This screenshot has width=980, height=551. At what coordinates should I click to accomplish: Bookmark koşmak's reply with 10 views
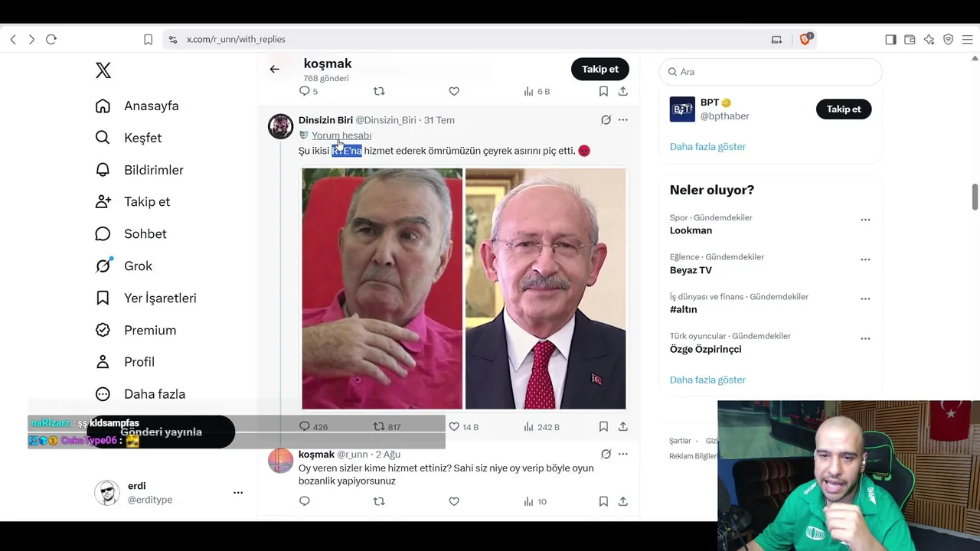pos(603,502)
